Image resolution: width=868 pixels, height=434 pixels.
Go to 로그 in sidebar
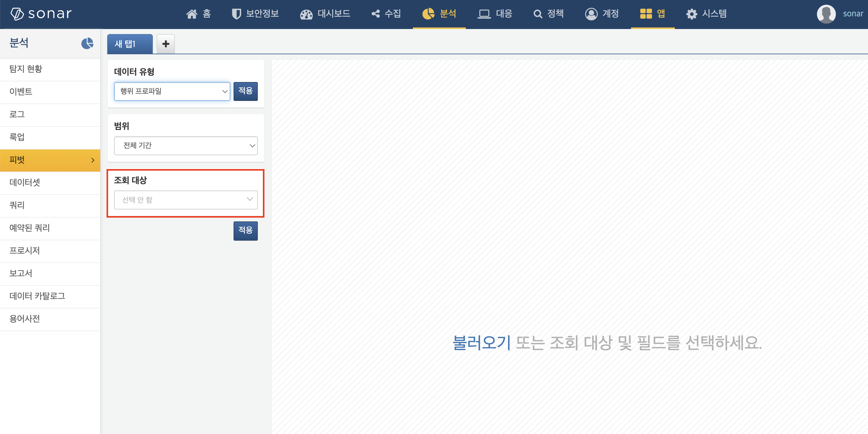(x=50, y=115)
